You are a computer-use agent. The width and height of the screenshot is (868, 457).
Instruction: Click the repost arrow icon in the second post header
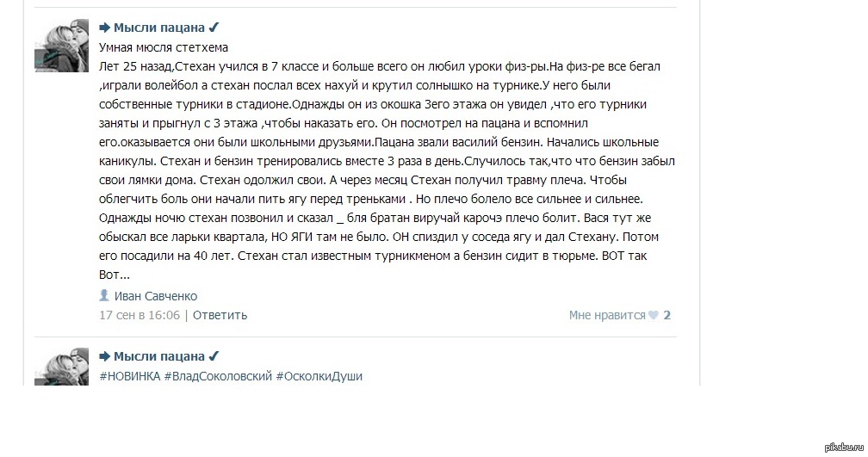(105, 356)
